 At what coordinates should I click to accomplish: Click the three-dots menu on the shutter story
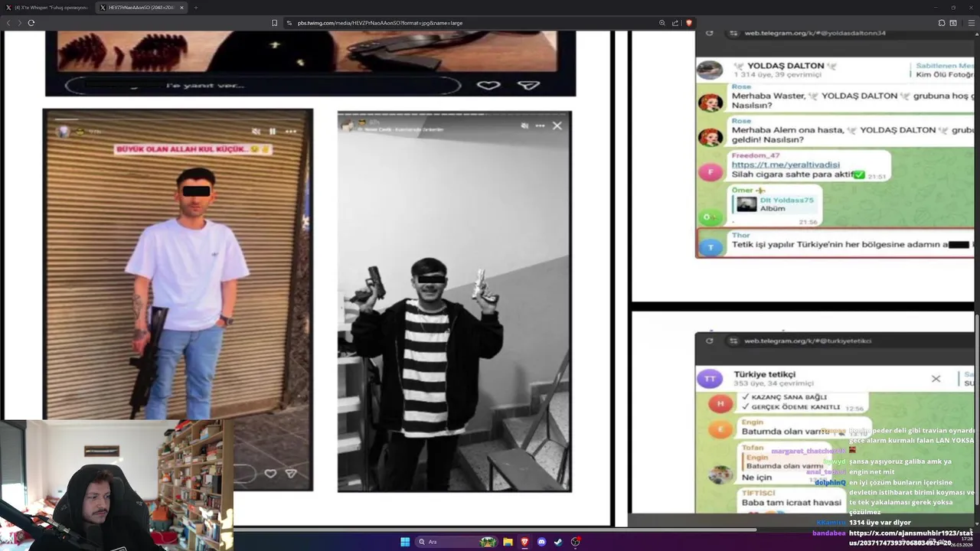[x=290, y=132]
